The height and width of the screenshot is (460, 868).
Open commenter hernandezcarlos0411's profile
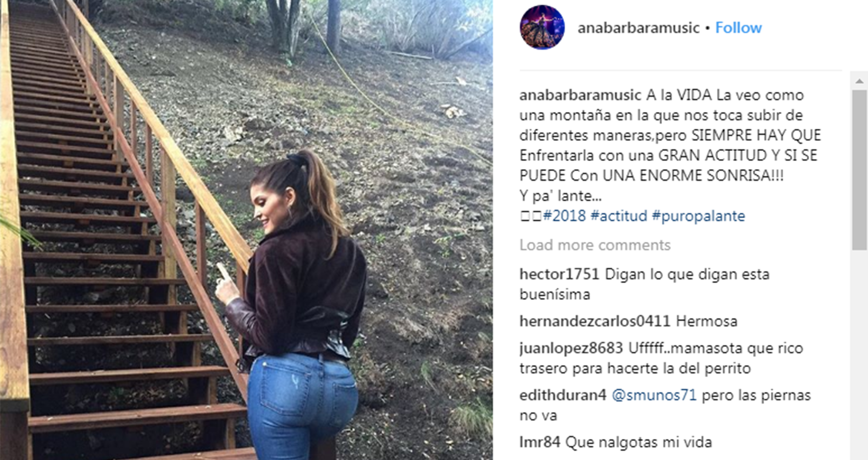[595, 321]
